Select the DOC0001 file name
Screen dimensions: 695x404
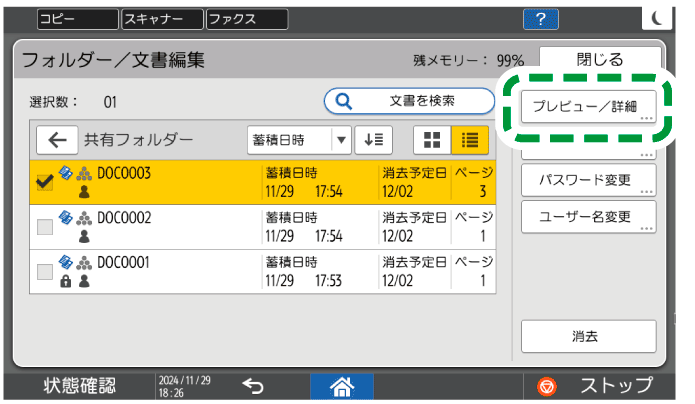click(x=124, y=263)
